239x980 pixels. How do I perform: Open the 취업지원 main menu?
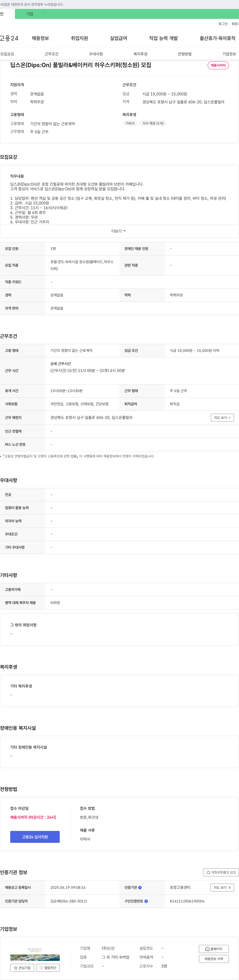(x=79, y=39)
